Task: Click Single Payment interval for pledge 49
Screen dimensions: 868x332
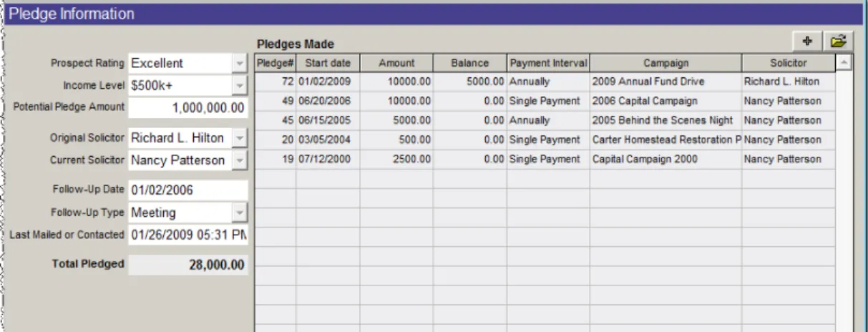Action: [x=548, y=101]
